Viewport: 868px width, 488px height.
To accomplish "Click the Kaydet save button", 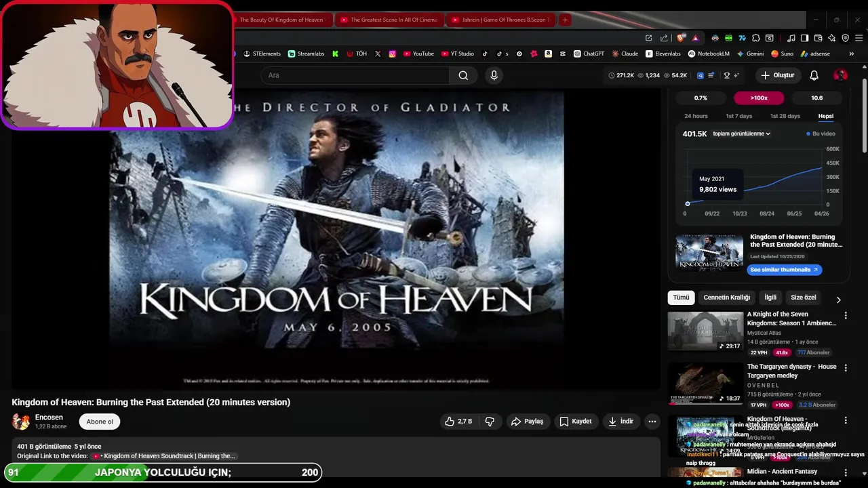I will [575, 422].
